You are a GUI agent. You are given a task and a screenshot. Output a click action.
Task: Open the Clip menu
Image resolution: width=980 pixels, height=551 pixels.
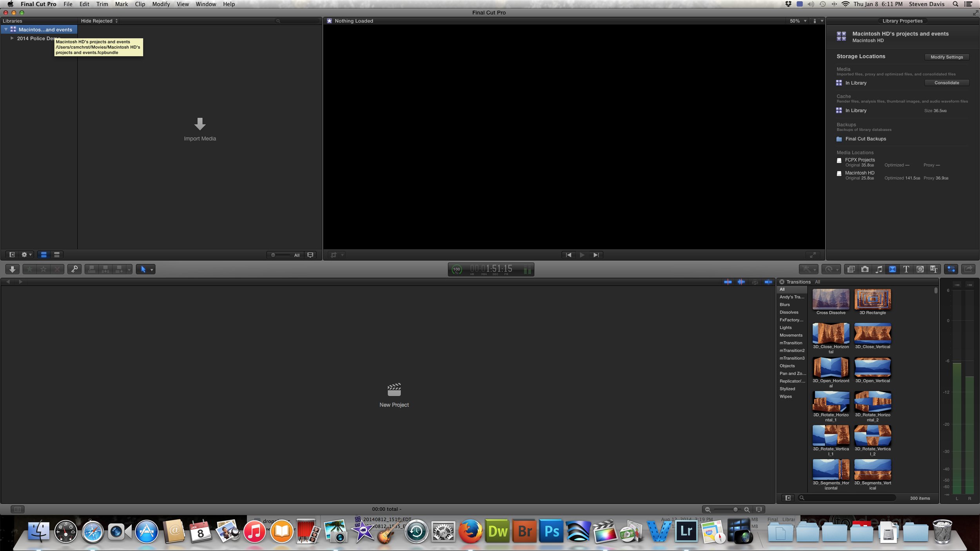pos(140,4)
